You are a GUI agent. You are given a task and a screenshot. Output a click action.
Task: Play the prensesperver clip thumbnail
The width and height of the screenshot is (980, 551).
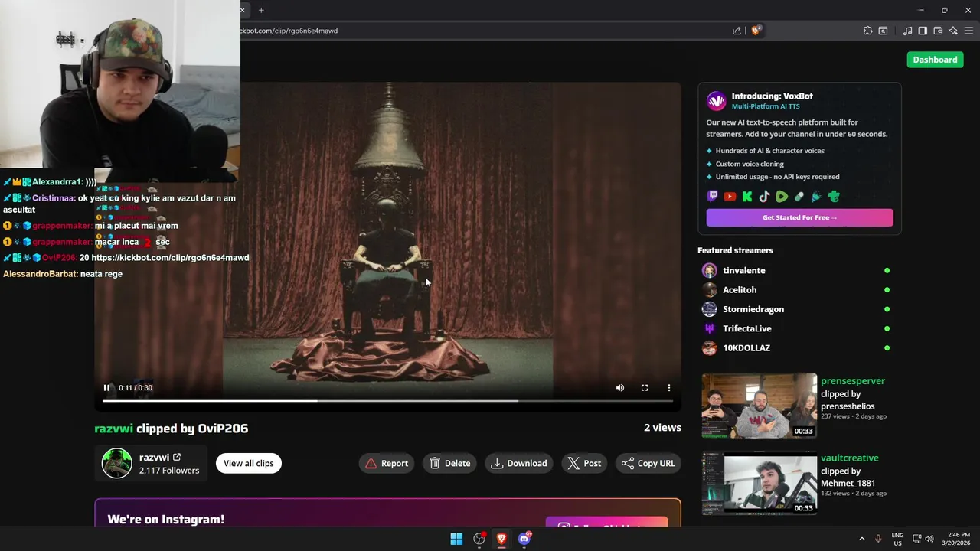759,406
